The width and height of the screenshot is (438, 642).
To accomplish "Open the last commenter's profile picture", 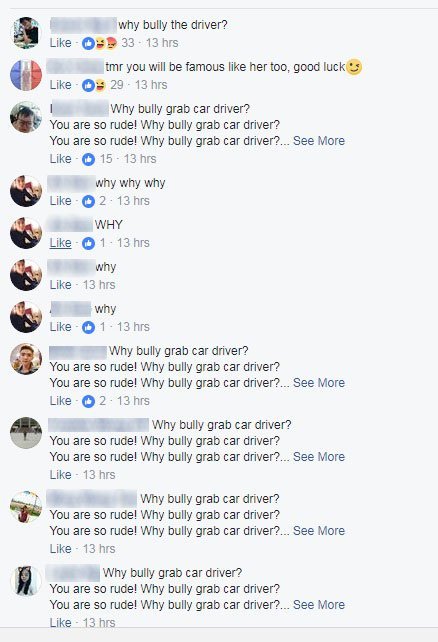I will pos(26,581).
